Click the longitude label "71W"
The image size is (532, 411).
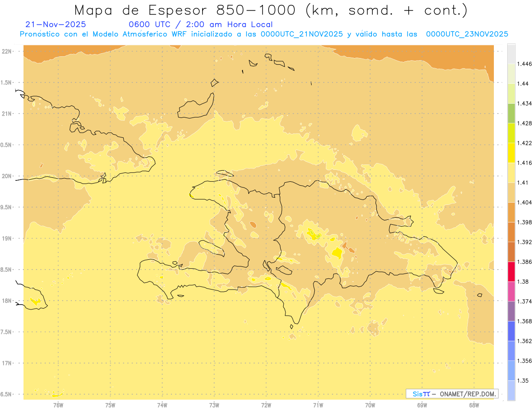[x=318, y=405]
